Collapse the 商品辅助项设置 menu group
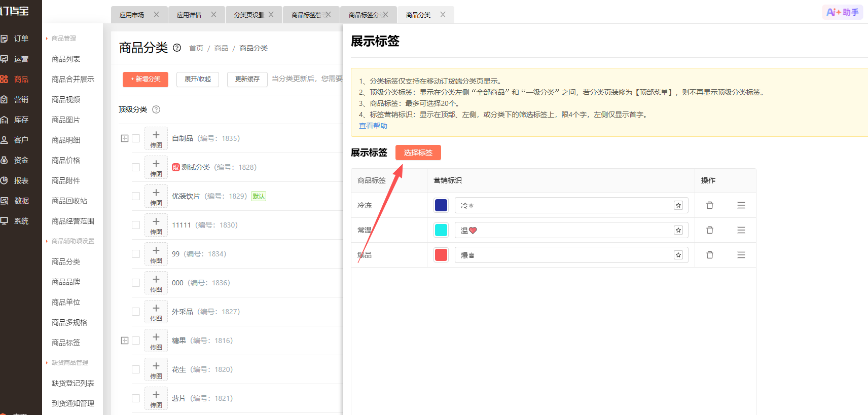 coord(70,241)
